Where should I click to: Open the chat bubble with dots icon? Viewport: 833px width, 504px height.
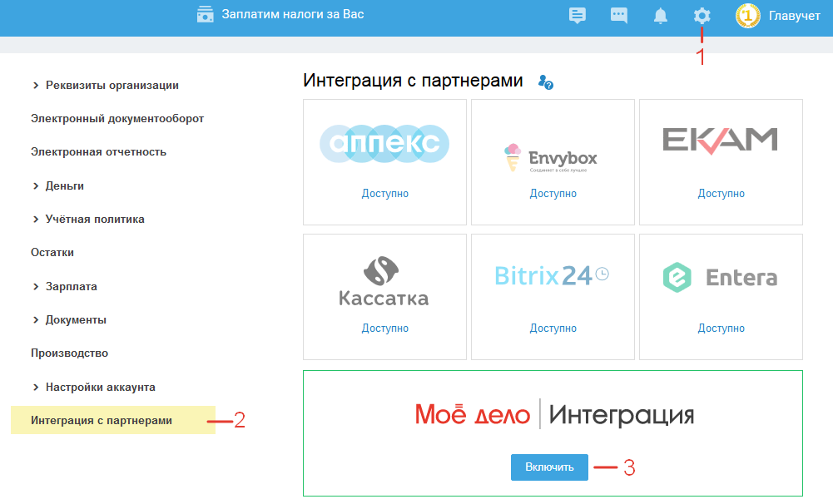[619, 15]
